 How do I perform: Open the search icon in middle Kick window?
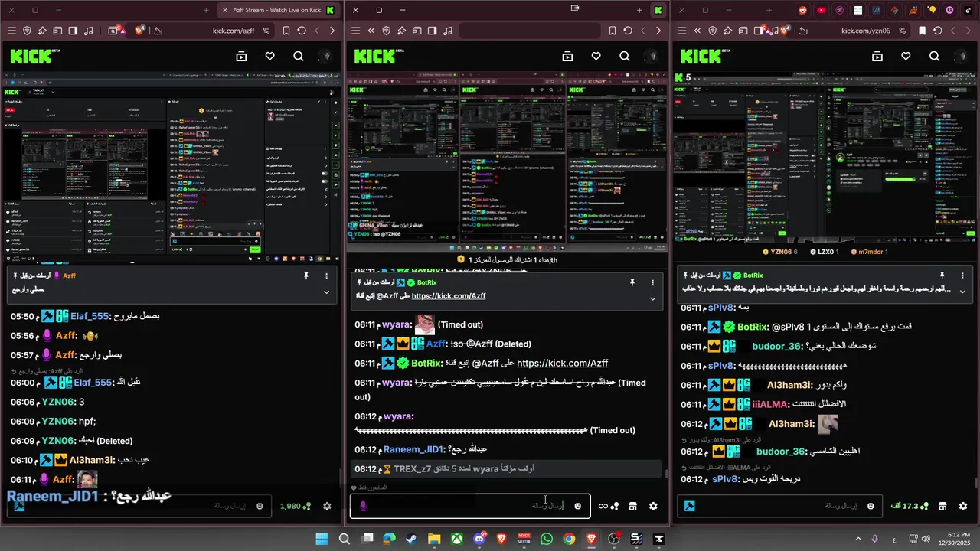tap(625, 56)
